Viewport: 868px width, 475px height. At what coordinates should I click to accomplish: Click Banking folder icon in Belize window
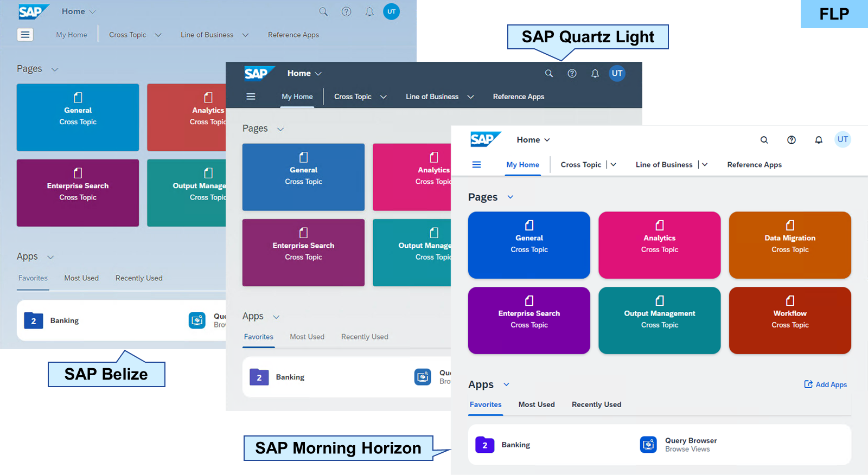click(33, 320)
